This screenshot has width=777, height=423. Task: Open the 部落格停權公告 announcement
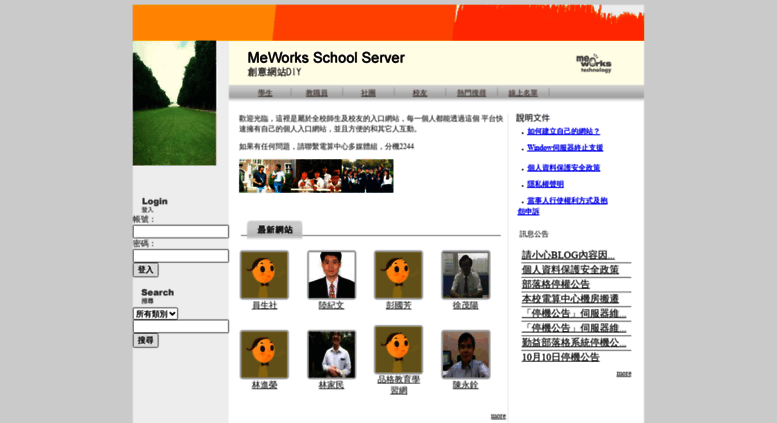(555, 284)
